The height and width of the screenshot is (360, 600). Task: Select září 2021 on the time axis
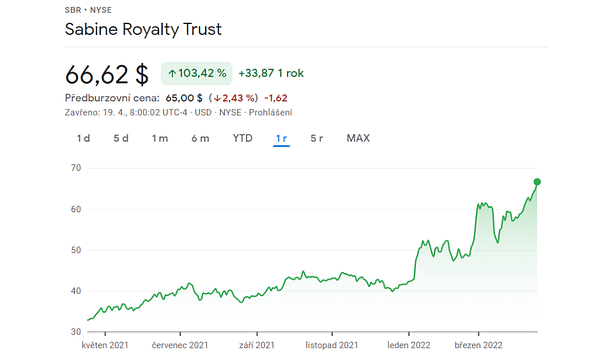(x=257, y=345)
